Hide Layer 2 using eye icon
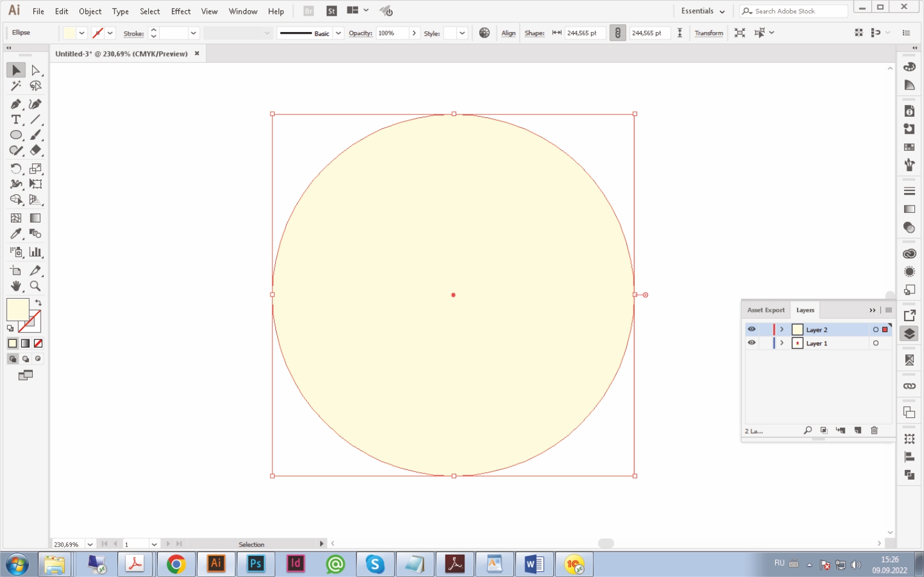 coord(752,330)
